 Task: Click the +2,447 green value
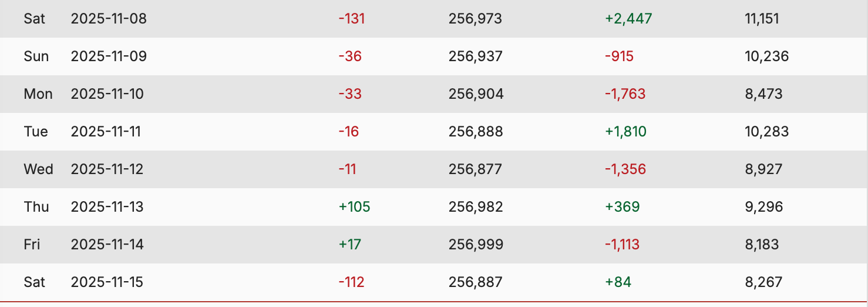click(628, 19)
